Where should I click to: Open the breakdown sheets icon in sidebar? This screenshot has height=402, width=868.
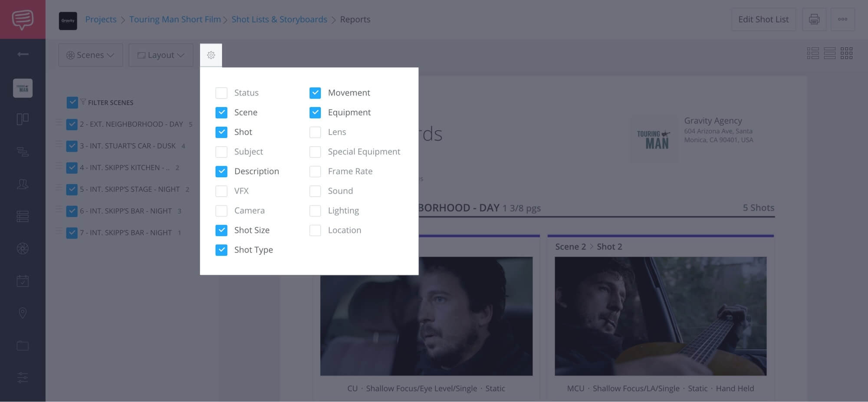point(22,152)
